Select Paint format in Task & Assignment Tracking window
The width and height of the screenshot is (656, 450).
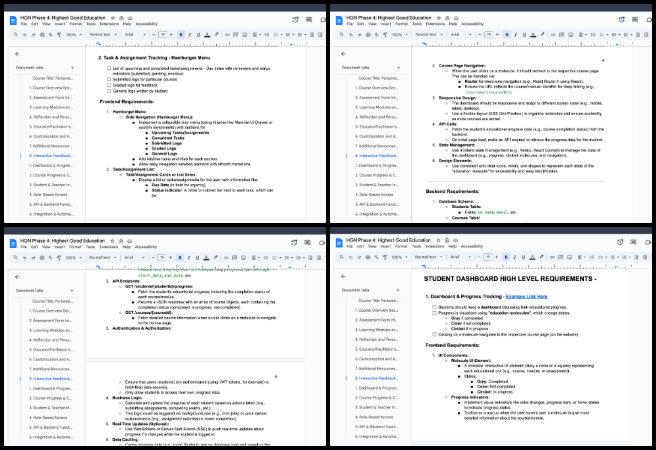click(x=59, y=34)
